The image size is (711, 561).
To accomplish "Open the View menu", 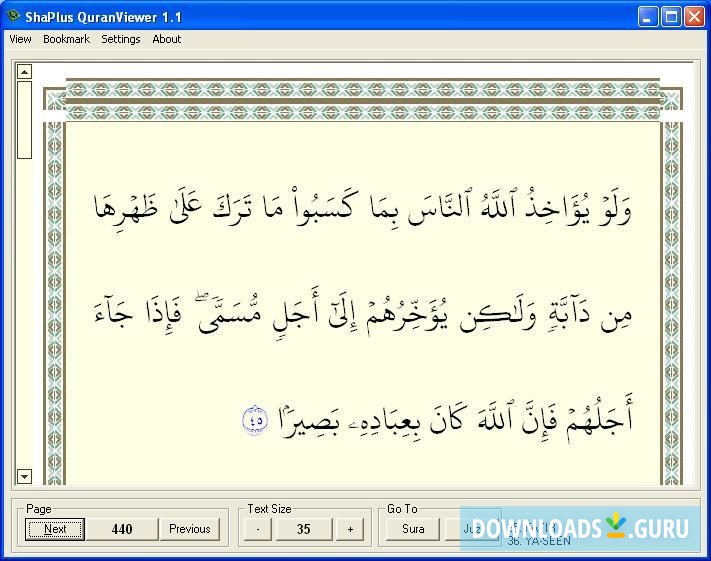I will (x=20, y=39).
